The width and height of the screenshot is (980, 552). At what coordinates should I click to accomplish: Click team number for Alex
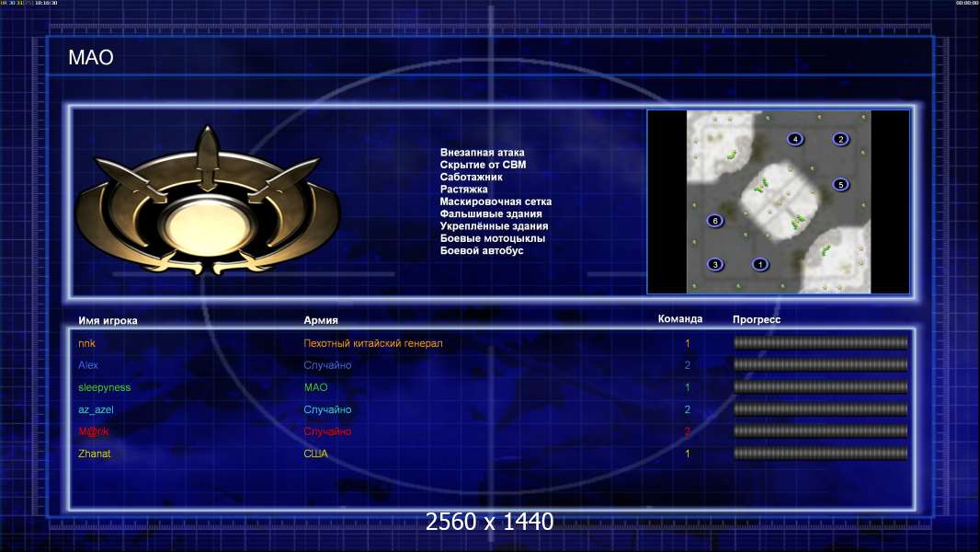click(688, 365)
